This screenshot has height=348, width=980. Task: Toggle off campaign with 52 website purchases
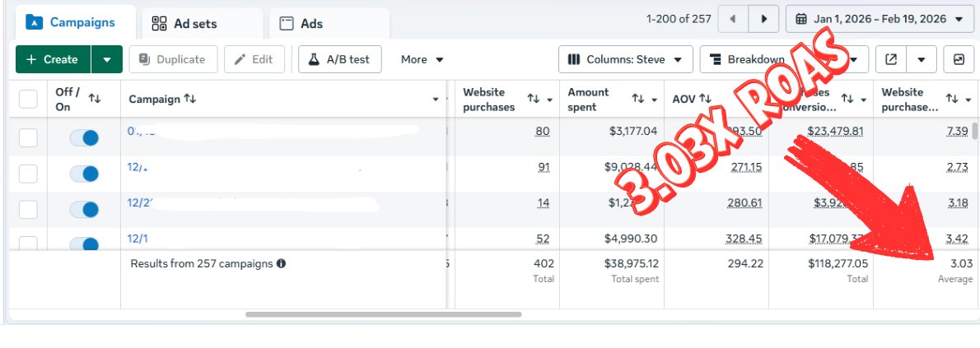click(84, 244)
